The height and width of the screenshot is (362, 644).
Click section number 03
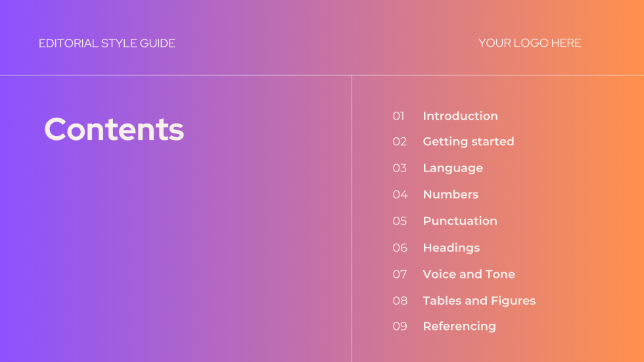pos(400,168)
